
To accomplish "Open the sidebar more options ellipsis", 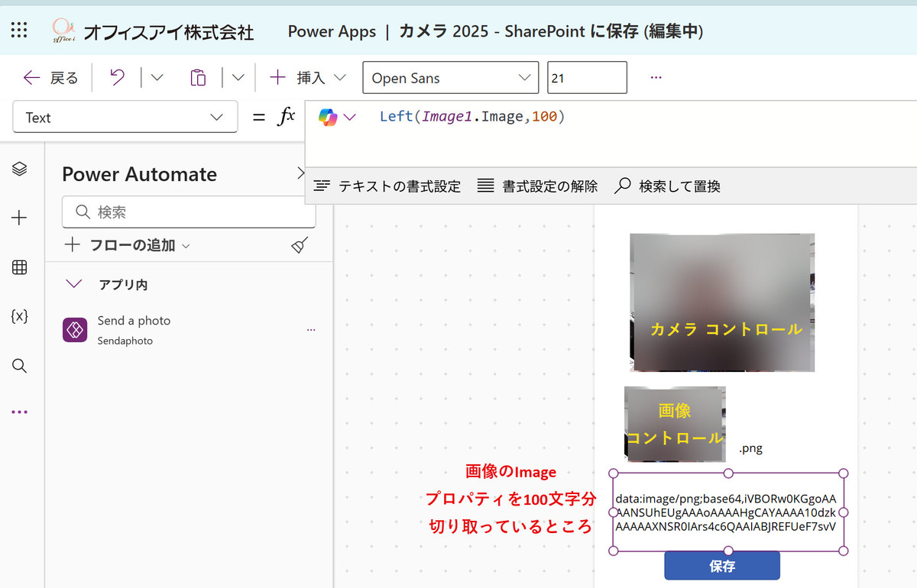I will click(x=20, y=412).
